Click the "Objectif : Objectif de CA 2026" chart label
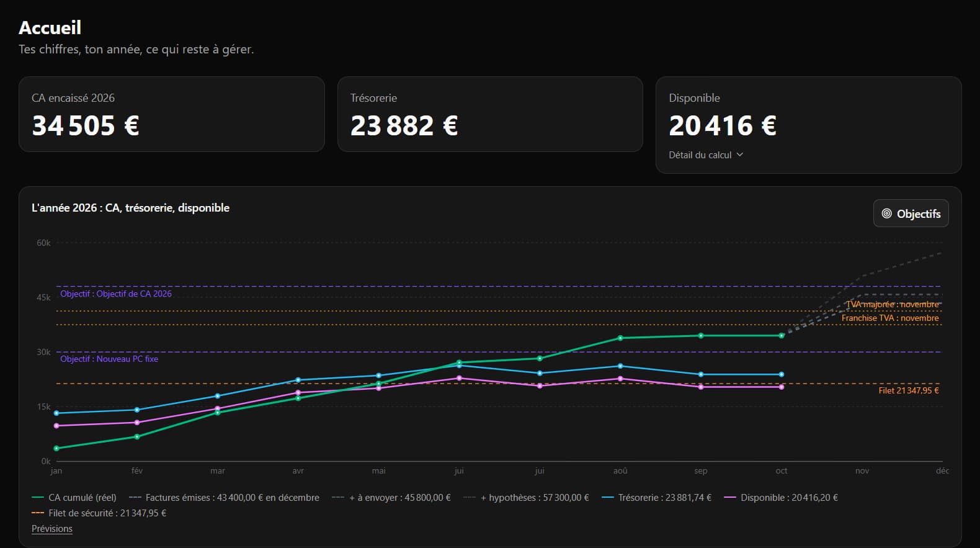Image resolution: width=980 pixels, height=548 pixels. point(116,294)
